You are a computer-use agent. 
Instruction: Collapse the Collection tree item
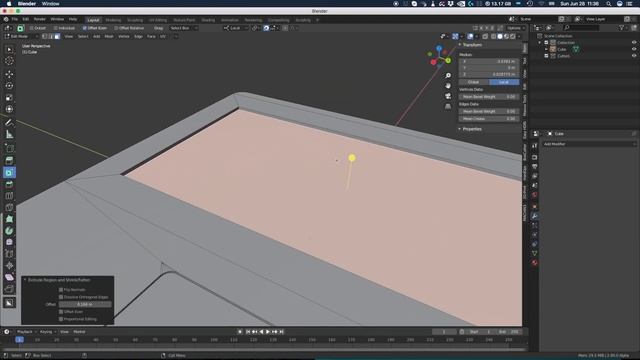pos(540,42)
